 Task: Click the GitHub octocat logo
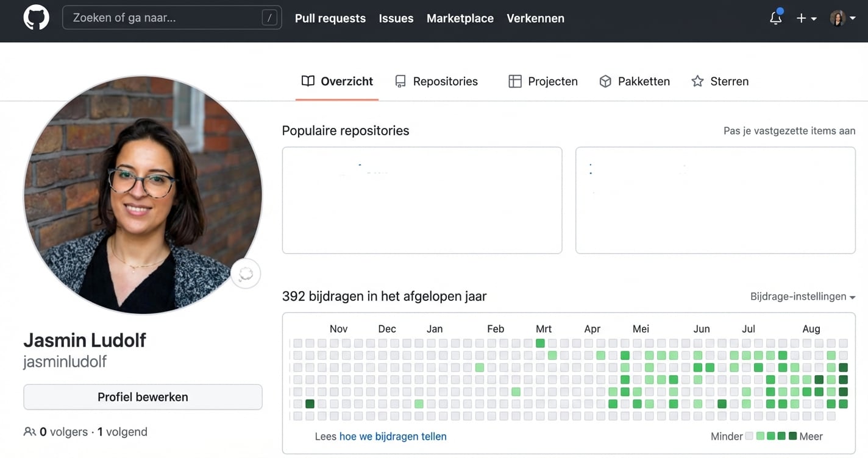click(x=36, y=18)
